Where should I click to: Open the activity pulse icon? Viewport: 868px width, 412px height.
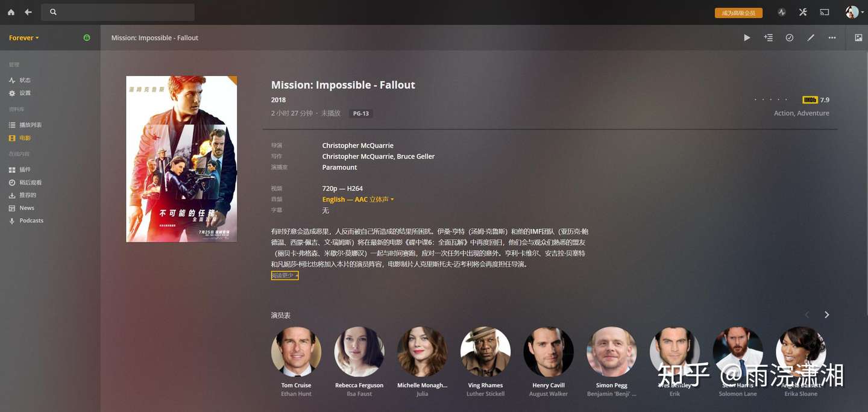pyautogui.click(x=782, y=12)
